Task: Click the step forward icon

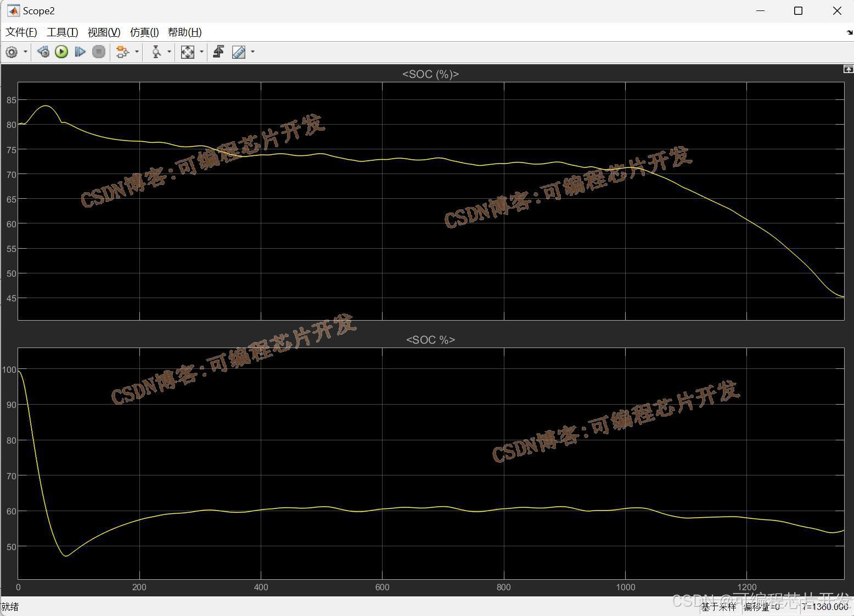Action: (80, 52)
